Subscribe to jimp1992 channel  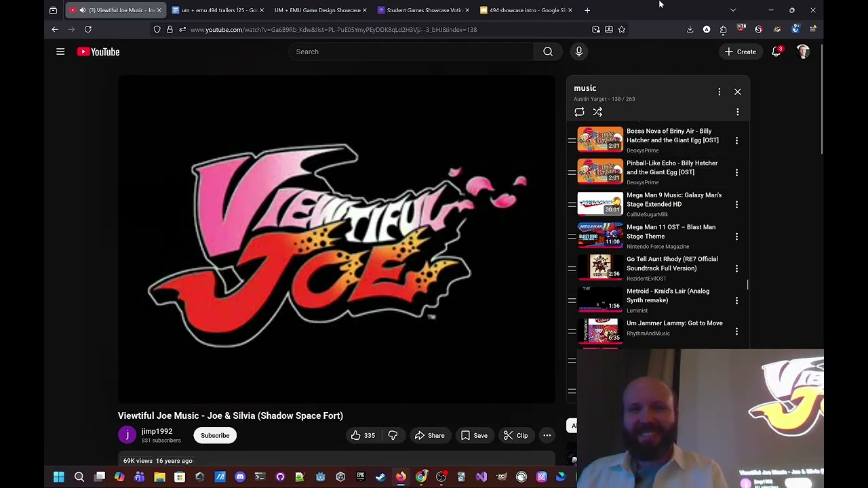tap(215, 435)
